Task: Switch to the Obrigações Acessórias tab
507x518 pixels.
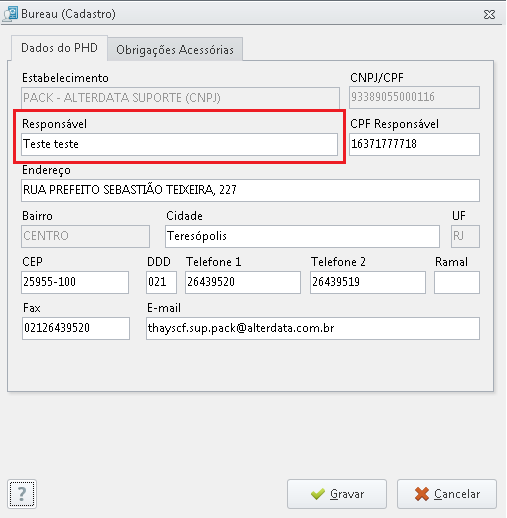Action: click(175, 49)
